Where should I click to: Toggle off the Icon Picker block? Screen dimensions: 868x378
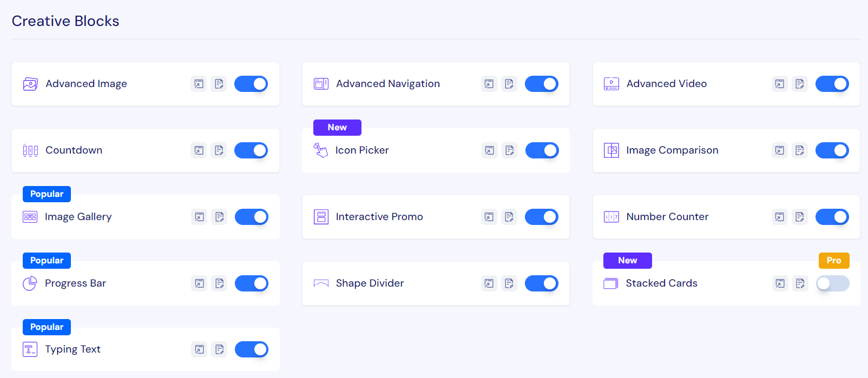point(542,150)
